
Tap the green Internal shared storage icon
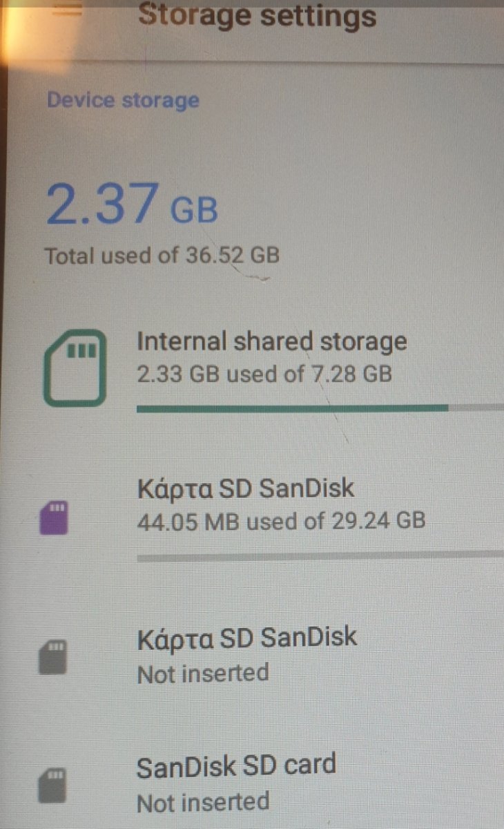[75, 368]
